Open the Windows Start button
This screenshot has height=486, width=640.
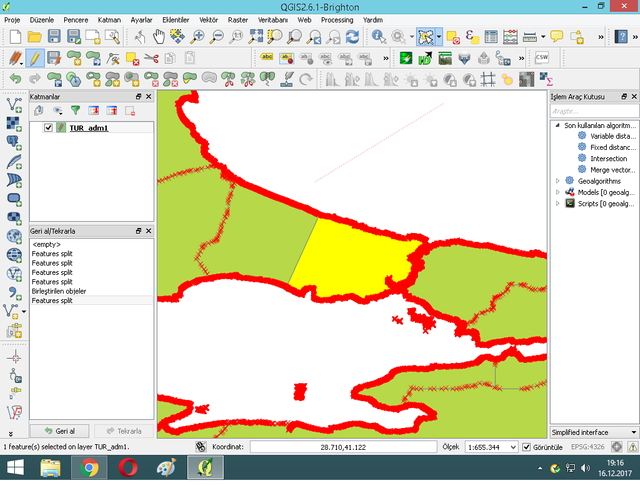pos(15,468)
